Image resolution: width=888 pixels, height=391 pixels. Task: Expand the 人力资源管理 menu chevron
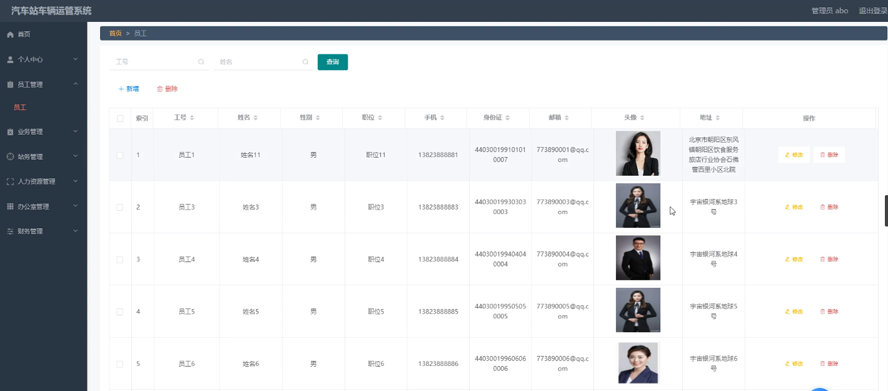[76, 181]
